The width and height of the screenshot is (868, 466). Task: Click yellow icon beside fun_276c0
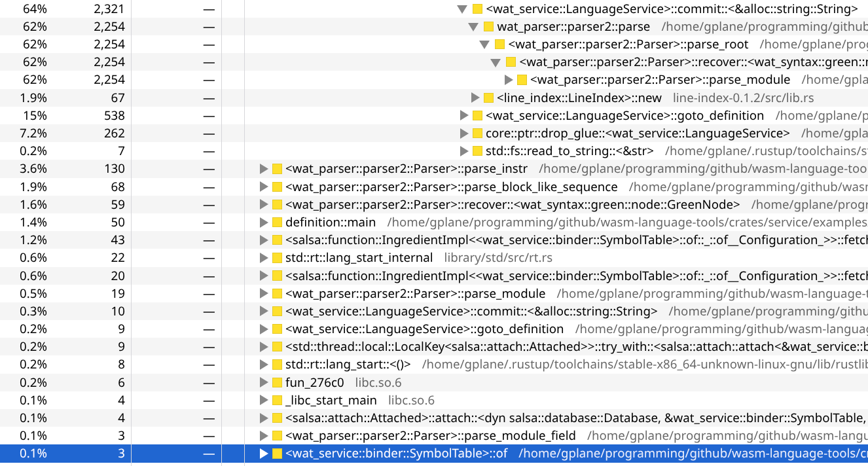click(277, 382)
